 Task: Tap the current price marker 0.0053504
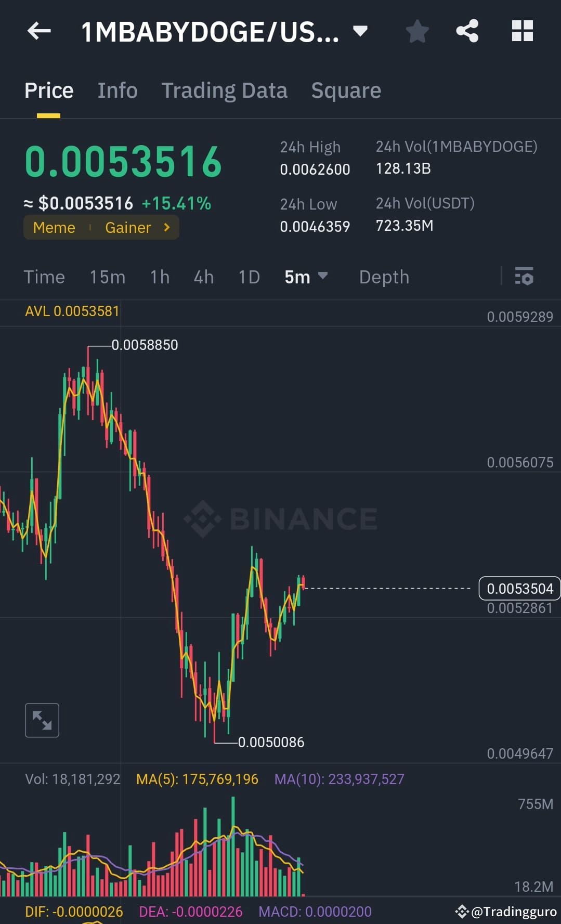click(x=519, y=588)
